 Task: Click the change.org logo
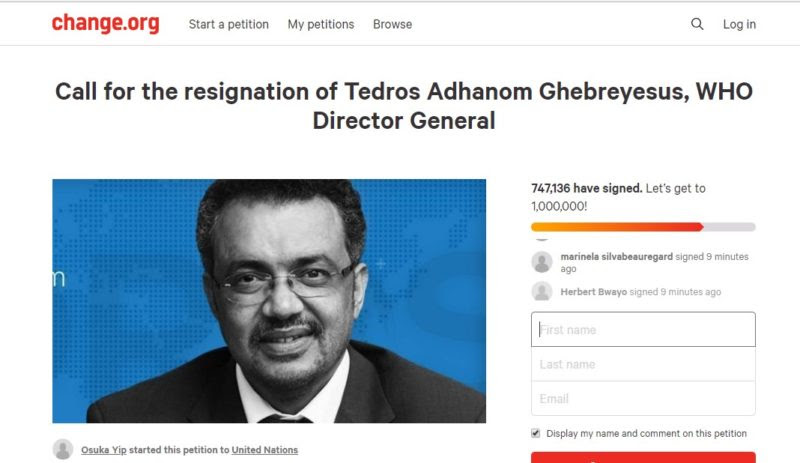(106, 24)
